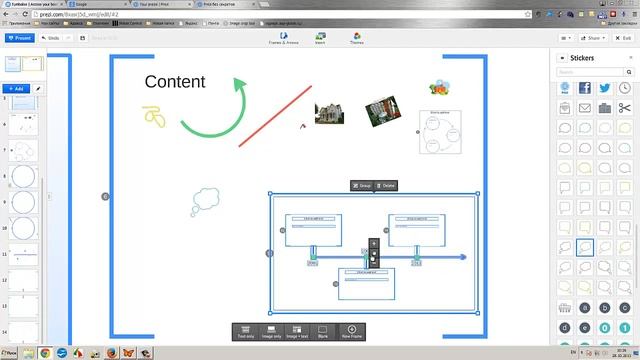Select the sofa sticker

(565, 308)
